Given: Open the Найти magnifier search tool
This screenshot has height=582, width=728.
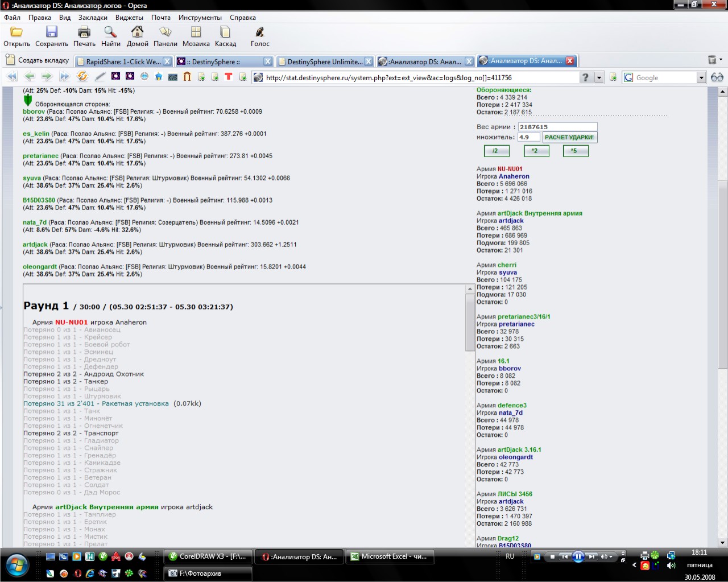Looking at the screenshot, I should (x=110, y=32).
